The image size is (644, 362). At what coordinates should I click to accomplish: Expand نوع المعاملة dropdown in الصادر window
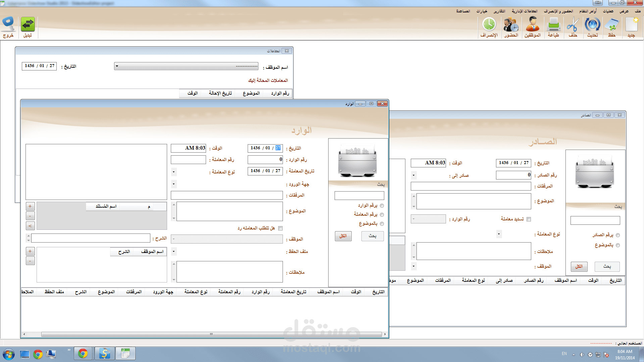point(499,234)
